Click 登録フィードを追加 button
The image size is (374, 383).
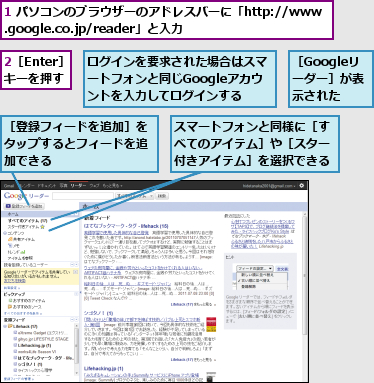pyautogui.click(x=24, y=206)
